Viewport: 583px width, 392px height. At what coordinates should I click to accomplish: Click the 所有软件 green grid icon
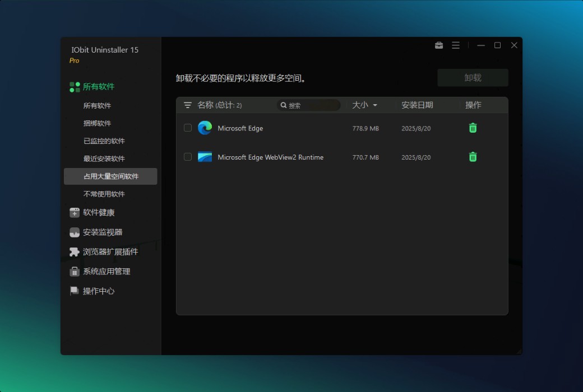[75, 87]
